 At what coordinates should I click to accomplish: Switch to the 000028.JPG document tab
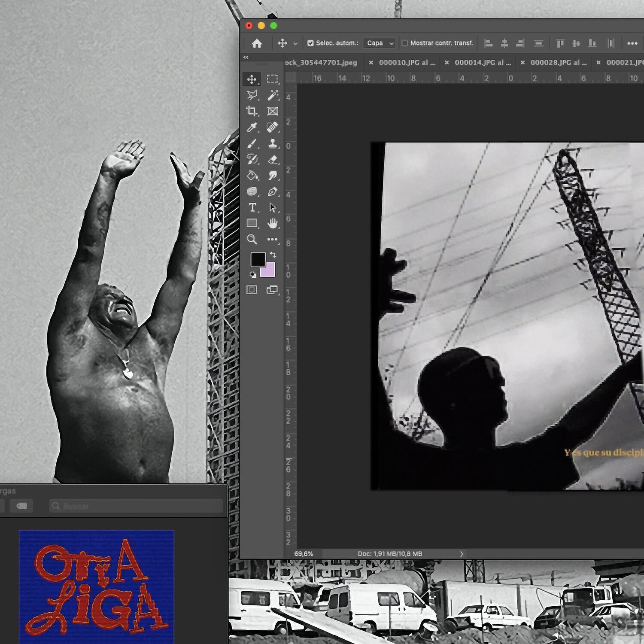(559, 62)
